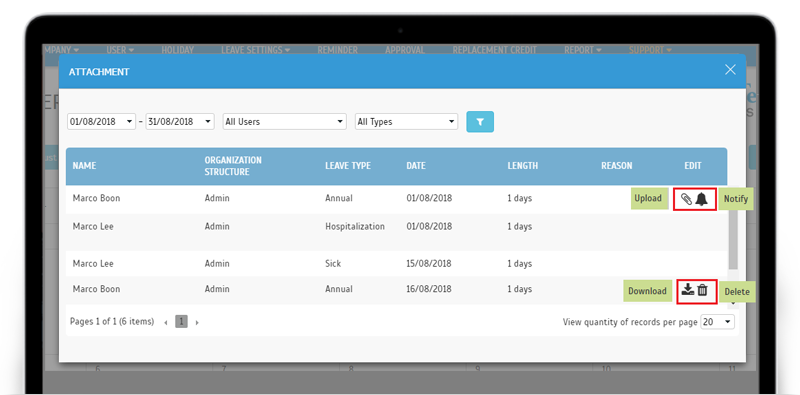Open the end date 31/08/2018 dropdown

pos(180,122)
